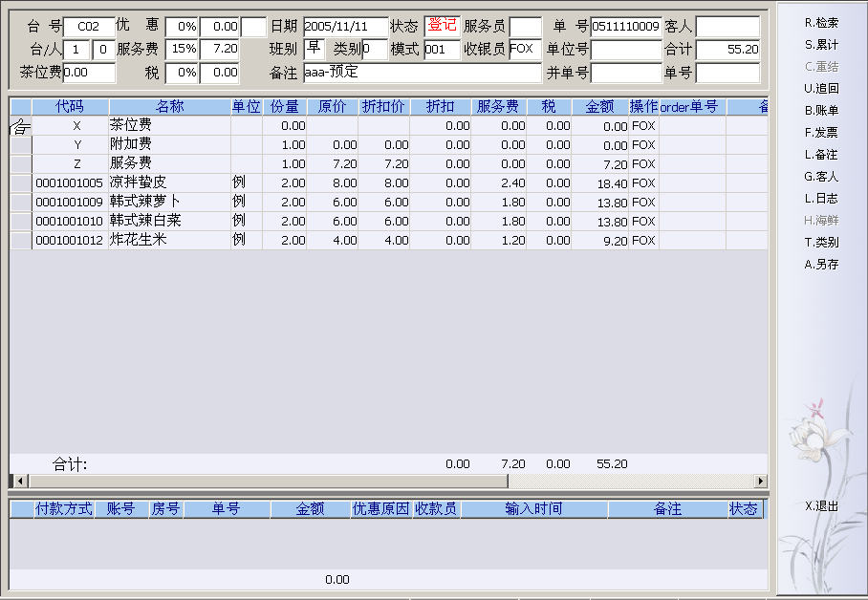Click the 模式 field showing 001
Viewport: 868px width, 600px height.
pyautogui.click(x=442, y=50)
